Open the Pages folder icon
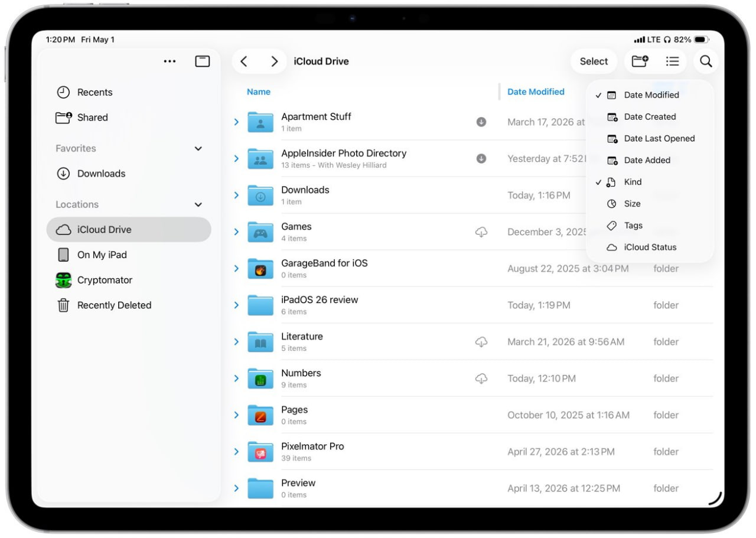The width and height of the screenshot is (756, 538). (x=260, y=415)
